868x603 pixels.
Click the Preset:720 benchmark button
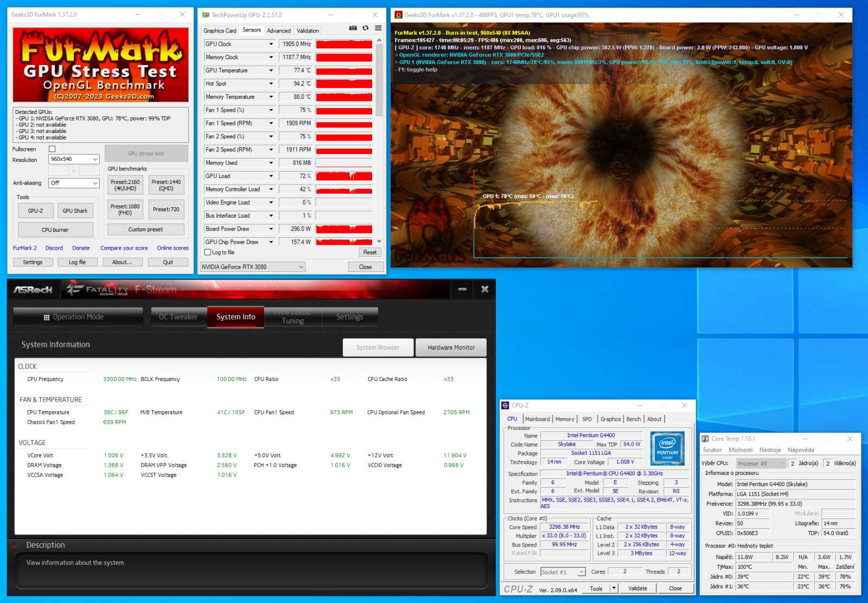[x=166, y=210]
